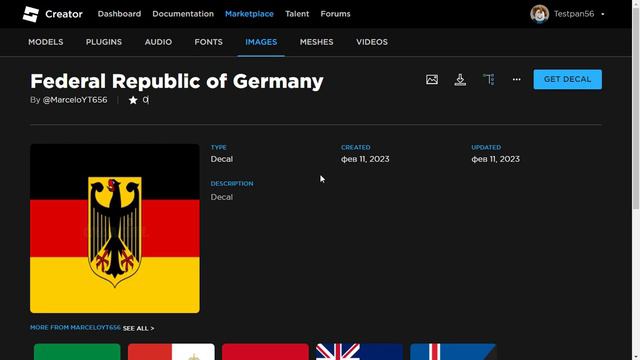Click the GET DECAL button

(x=567, y=79)
